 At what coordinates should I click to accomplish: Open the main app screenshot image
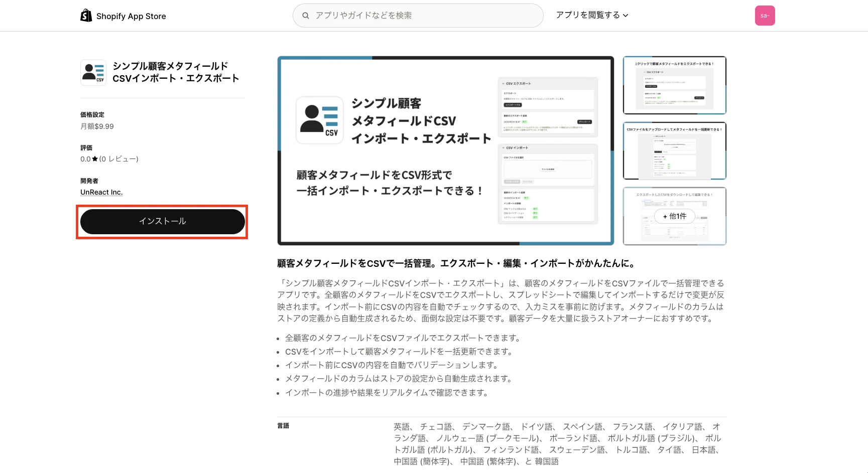point(446,150)
